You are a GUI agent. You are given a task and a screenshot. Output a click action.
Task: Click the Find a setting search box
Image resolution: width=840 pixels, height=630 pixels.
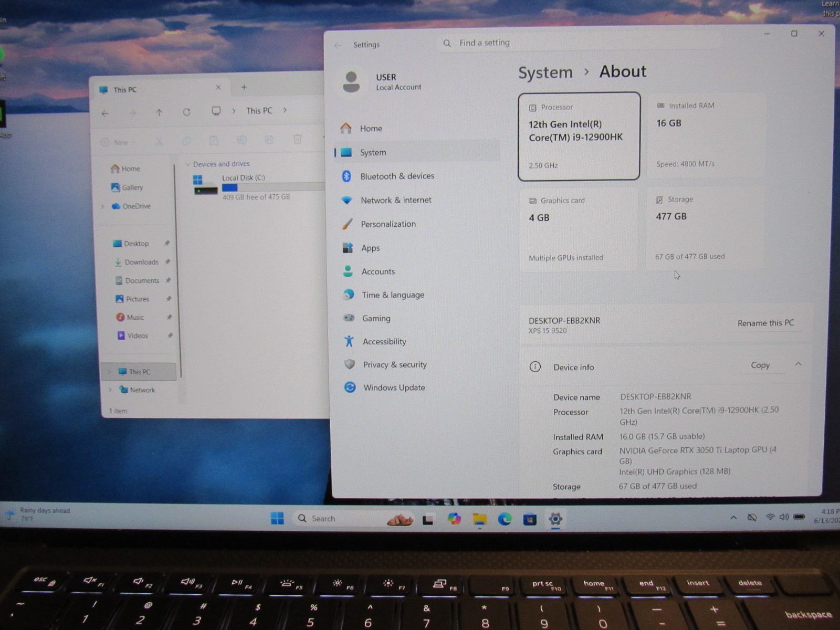[x=577, y=43]
